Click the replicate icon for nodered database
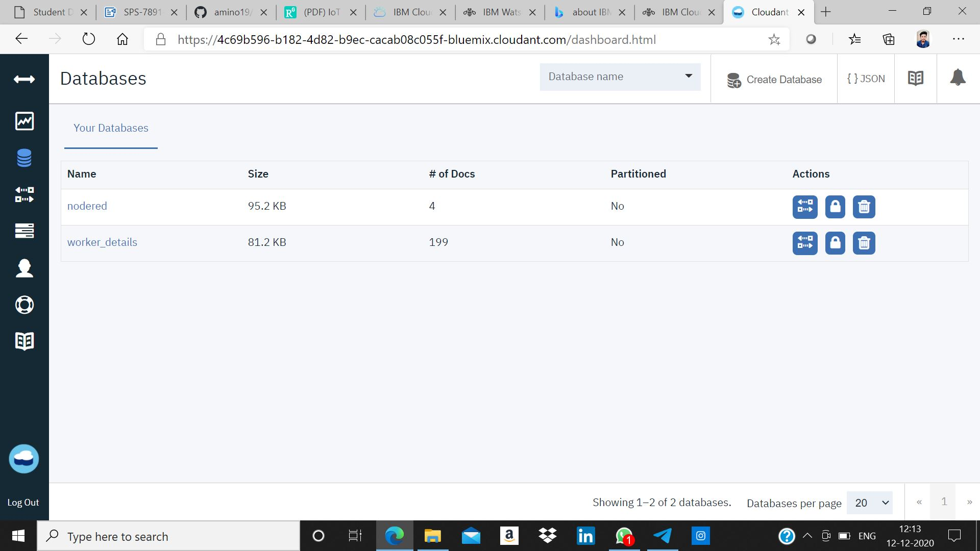This screenshot has width=980, height=551. click(805, 207)
